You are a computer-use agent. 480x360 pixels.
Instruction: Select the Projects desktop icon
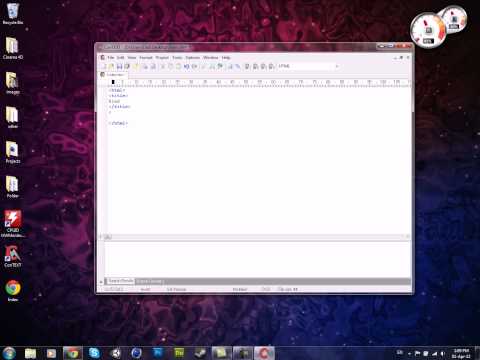13,152
